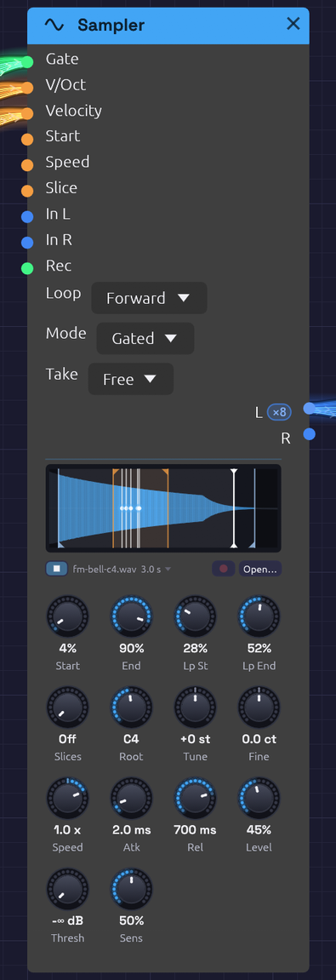This screenshot has height=980, width=336.
Task: Click the Start knob at 4%
Action: (x=67, y=616)
